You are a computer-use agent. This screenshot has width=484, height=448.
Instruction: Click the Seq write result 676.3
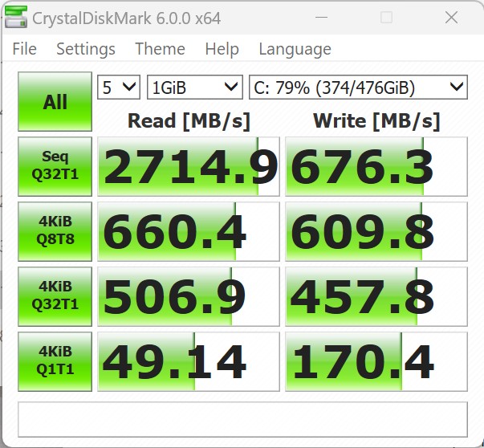click(x=376, y=166)
